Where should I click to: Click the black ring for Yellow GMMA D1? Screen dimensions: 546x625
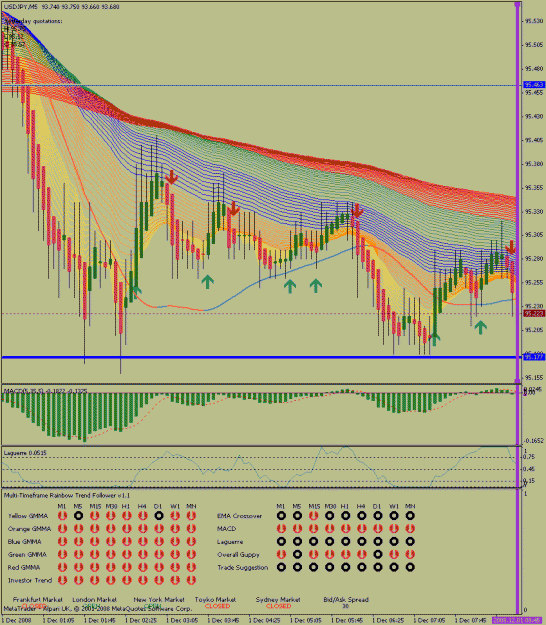point(159,516)
